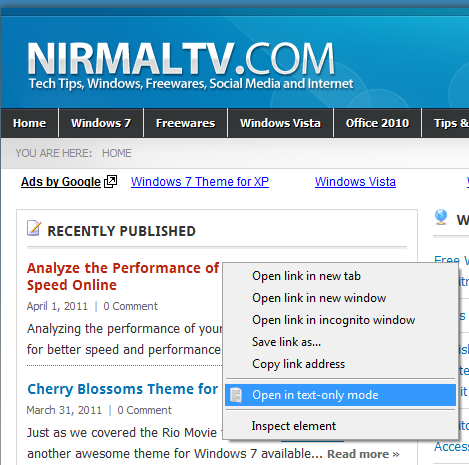Image resolution: width=469 pixels, height=465 pixels.
Task: Click the globe icon in sidebar
Action: point(441,217)
